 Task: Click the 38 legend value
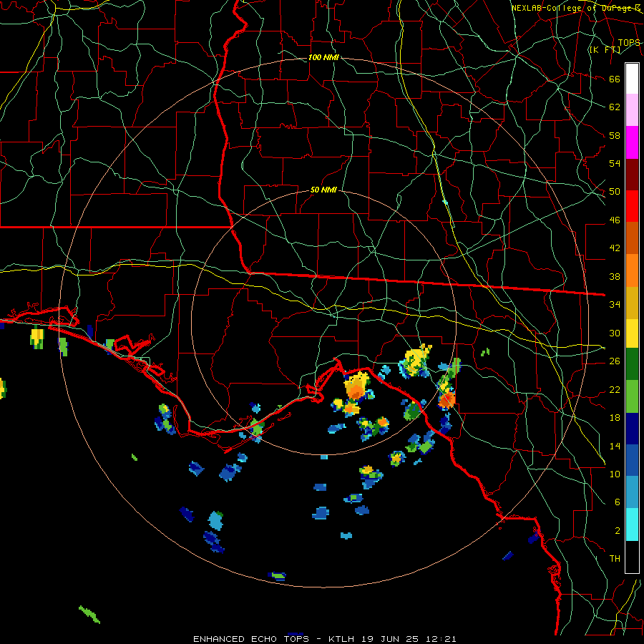[x=615, y=276]
